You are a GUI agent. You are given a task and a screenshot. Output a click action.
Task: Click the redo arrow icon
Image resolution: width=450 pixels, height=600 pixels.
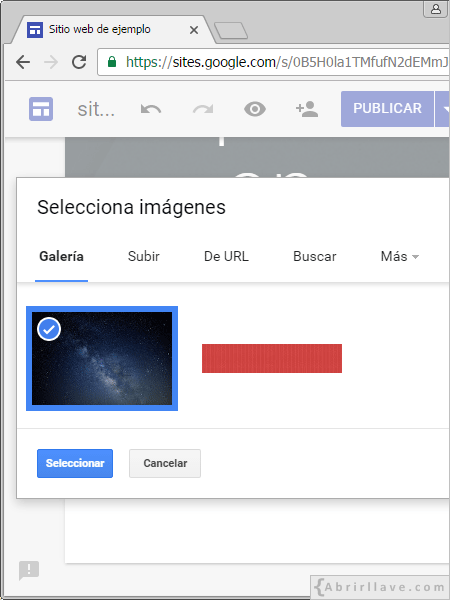pos(203,109)
